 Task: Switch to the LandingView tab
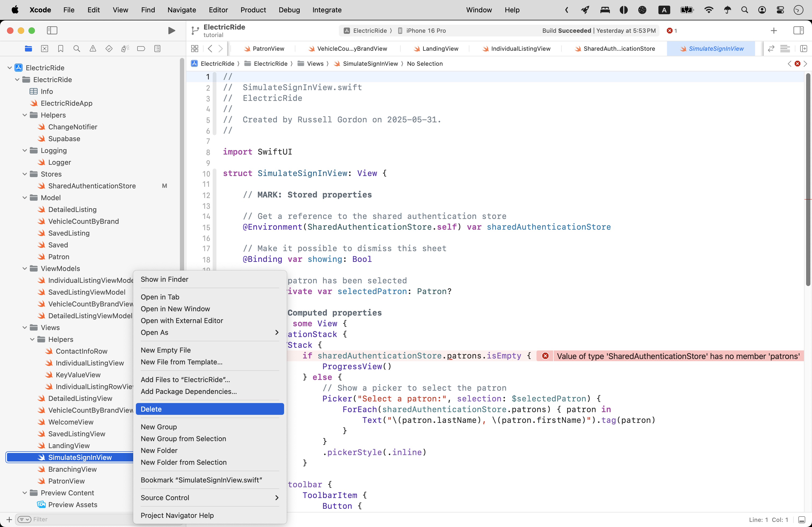click(440, 49)
